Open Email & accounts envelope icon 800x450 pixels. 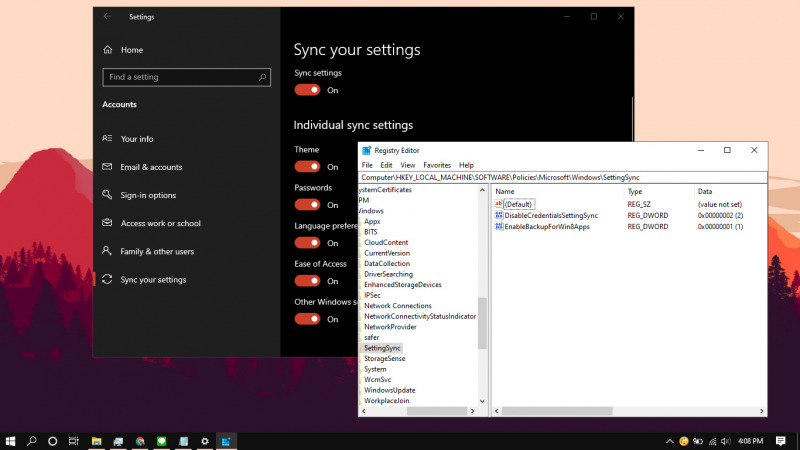pos(107,167)
